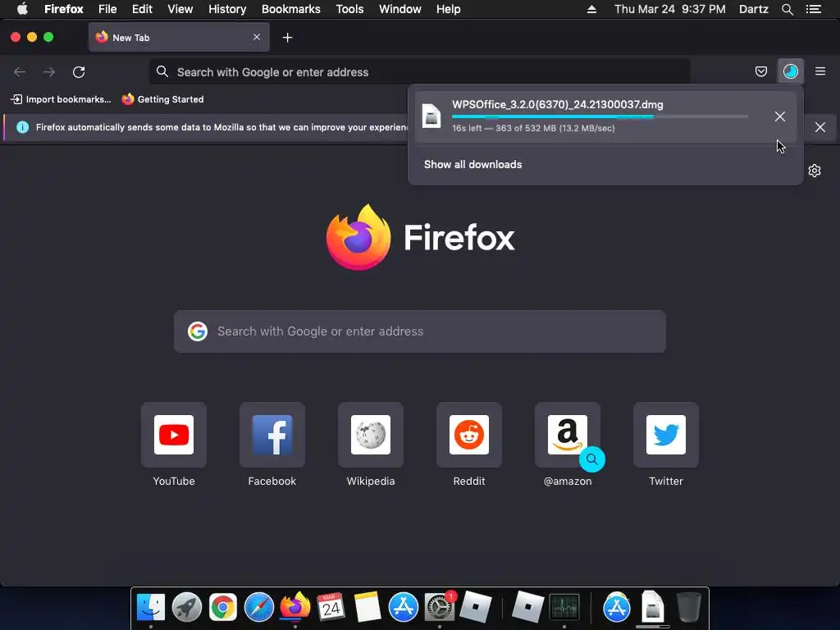Image resolution: width=840 pixels, height=630 pixels.
Task: Open the File menu
Action: coord(107,9)
